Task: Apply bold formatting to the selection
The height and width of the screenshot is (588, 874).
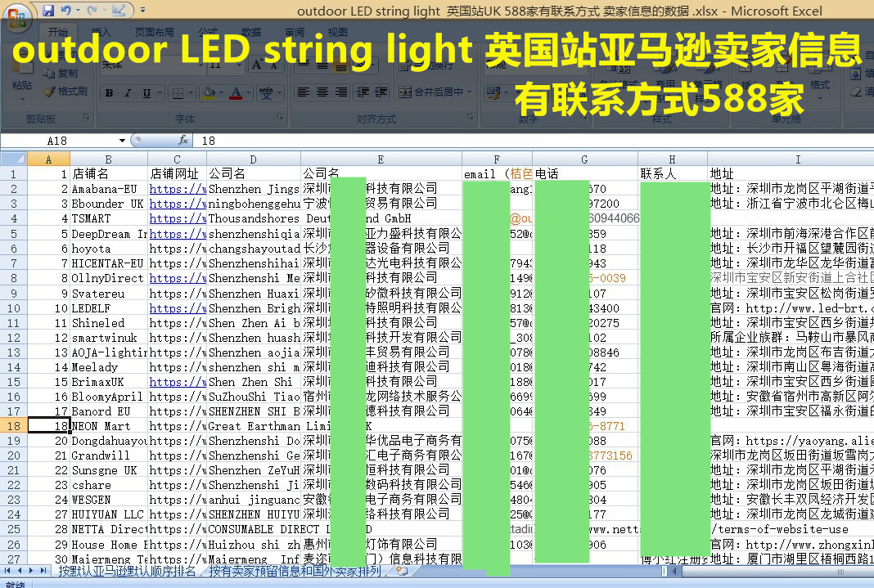Action: tap(109, 93)
